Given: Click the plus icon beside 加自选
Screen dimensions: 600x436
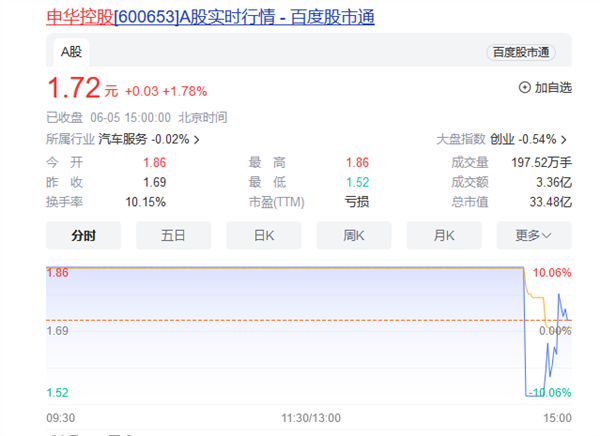Looking at the screenshot, I should tap(524, 88).
